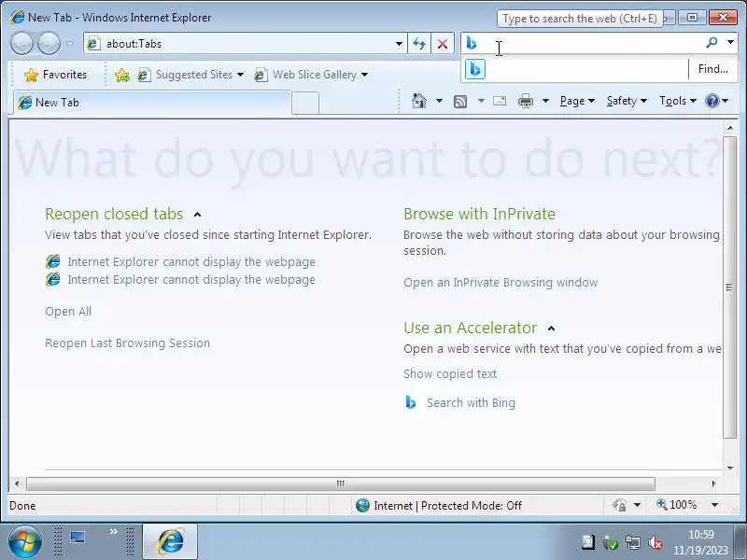Click the vertical scrollbar up arrow

(x=730, y=128)
